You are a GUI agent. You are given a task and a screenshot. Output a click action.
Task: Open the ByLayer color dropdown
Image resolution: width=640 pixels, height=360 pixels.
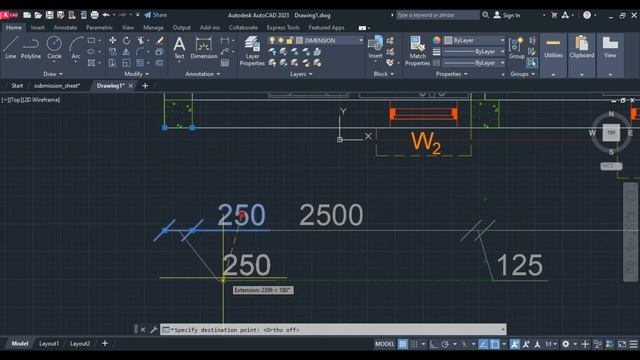point(502,40)
